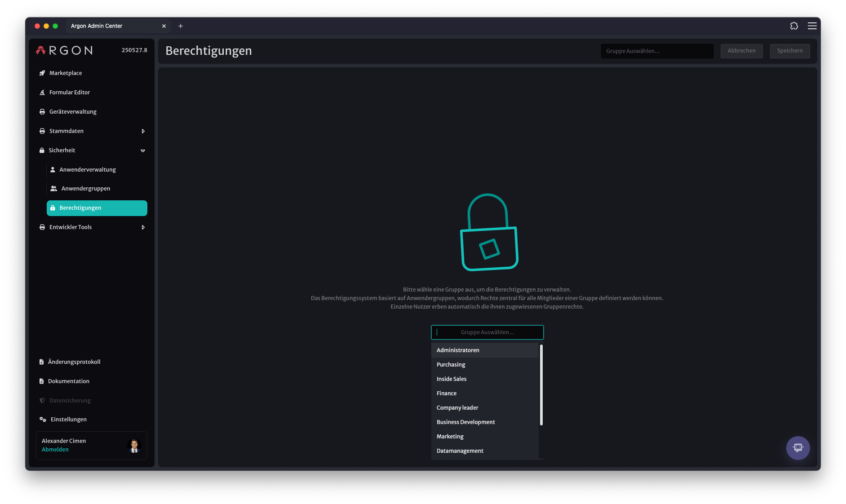Click the Anwendergruppen group icon
Screen dimensions: 846x504
pyautogui.click(x=53, y=189)
